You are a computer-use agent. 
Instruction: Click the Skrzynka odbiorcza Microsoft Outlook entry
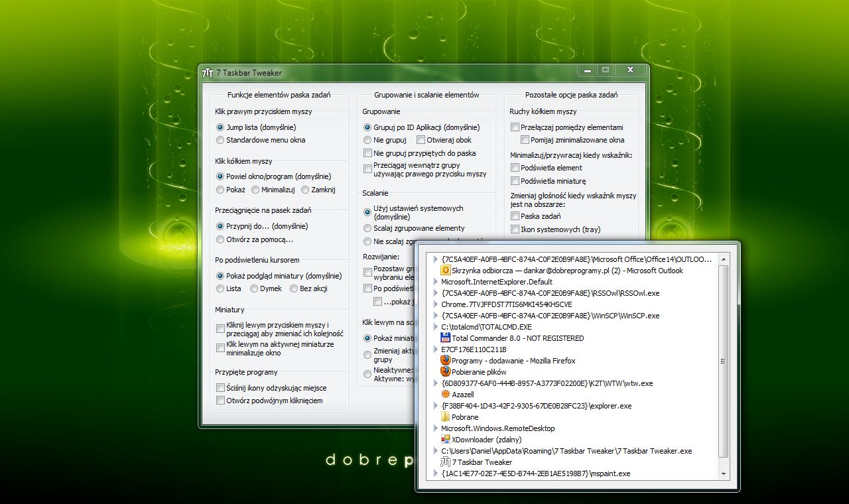(567, 271)
